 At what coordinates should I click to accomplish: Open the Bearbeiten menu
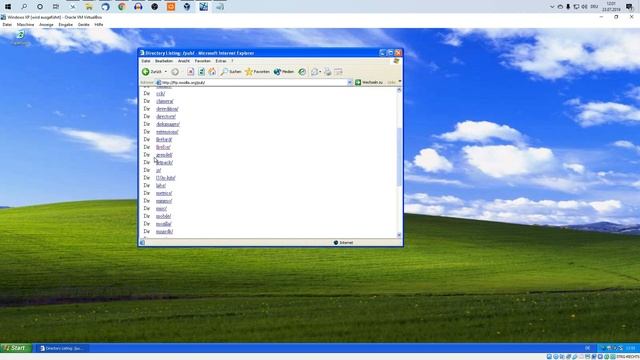[x=164, y=61]
